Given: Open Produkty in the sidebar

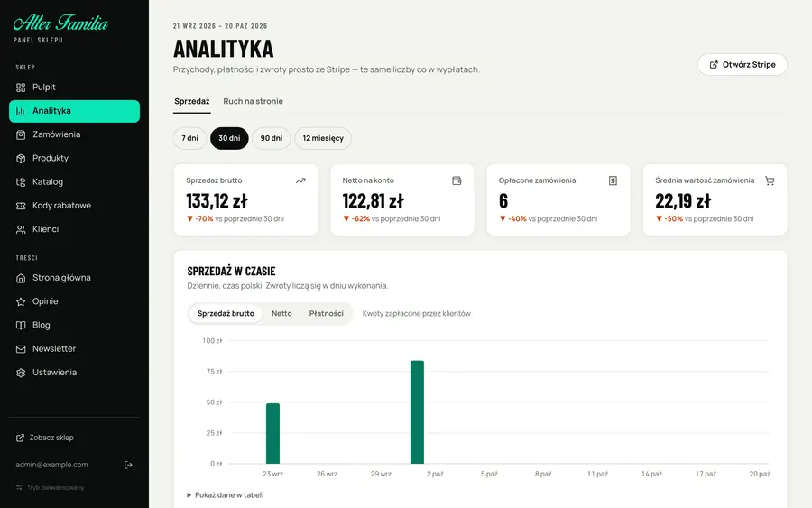Looking at the screenshot, I should coord(74,159).
